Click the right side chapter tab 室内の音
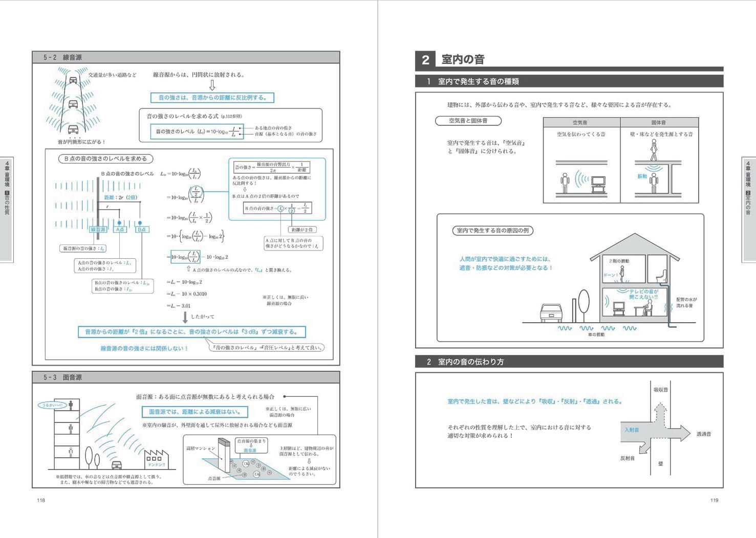Image resolution: width=756 pixels, height=538 pixels. [748, 210]
